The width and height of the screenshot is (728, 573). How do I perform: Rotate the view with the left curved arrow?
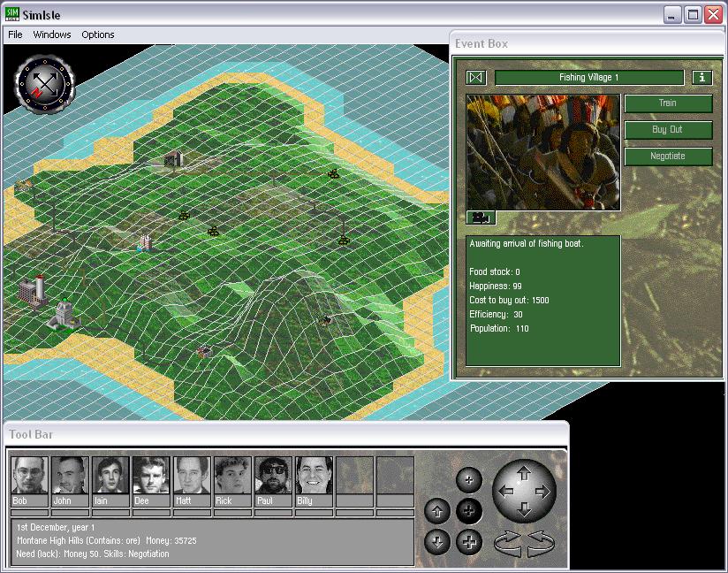508,544
